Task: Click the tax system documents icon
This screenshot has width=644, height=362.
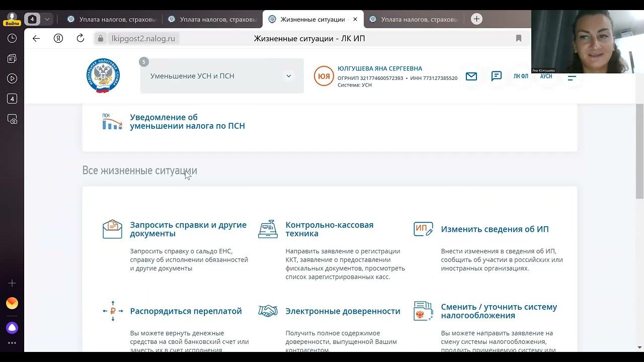Action: point(423,311)
